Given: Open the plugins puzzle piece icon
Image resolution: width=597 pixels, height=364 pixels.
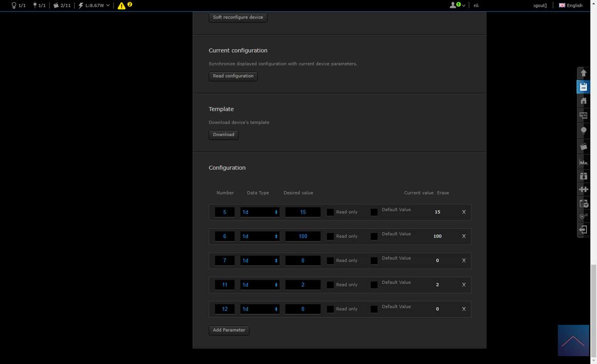Looking at the screenshot, I should click(583, 189).
